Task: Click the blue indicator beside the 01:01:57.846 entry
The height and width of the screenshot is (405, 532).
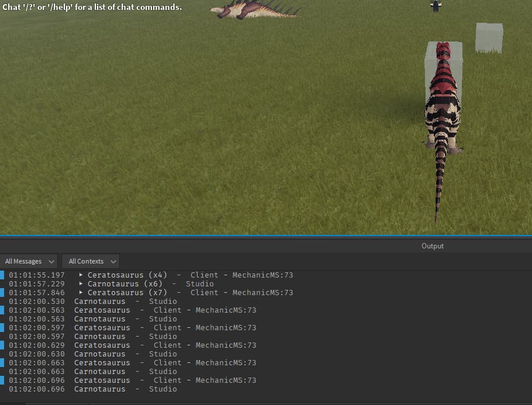Action: (x=3, y=292)
